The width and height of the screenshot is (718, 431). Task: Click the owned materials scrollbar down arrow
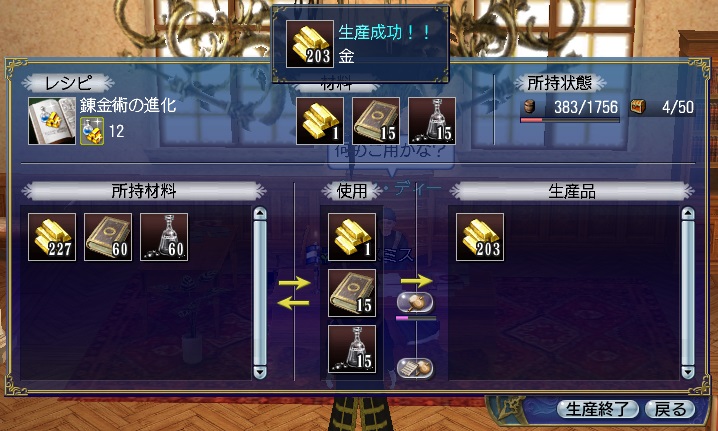pyautogui.click(x=260, y=371)
